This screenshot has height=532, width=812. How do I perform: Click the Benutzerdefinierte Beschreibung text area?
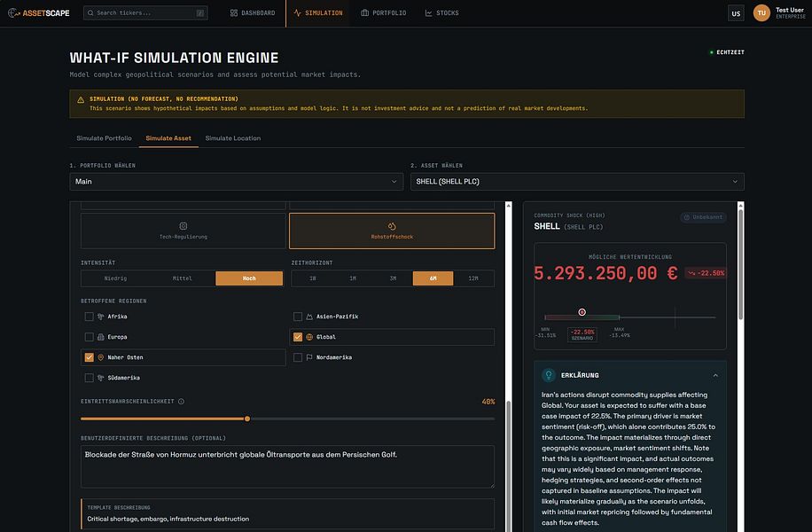point(287,466)
